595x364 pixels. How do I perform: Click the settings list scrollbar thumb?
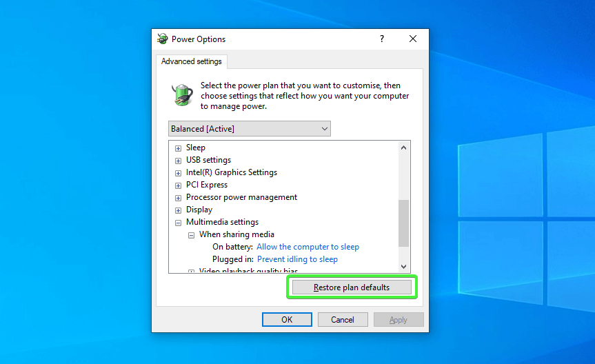(404, 223)
